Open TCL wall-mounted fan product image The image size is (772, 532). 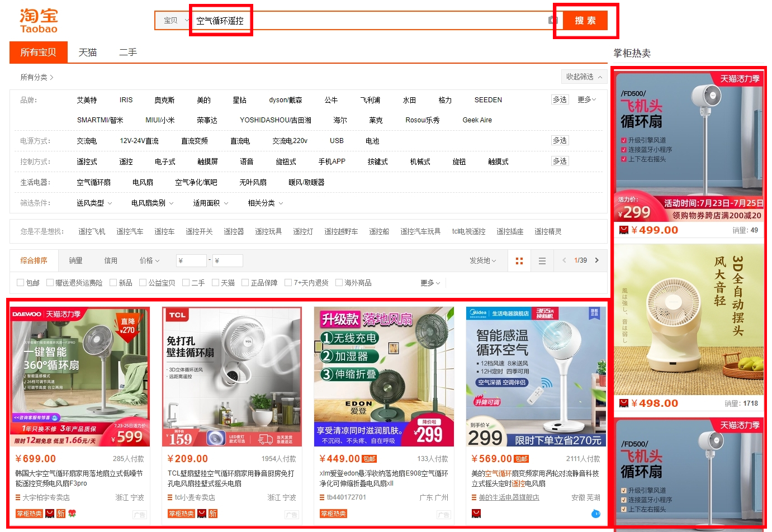click(232, 377)
